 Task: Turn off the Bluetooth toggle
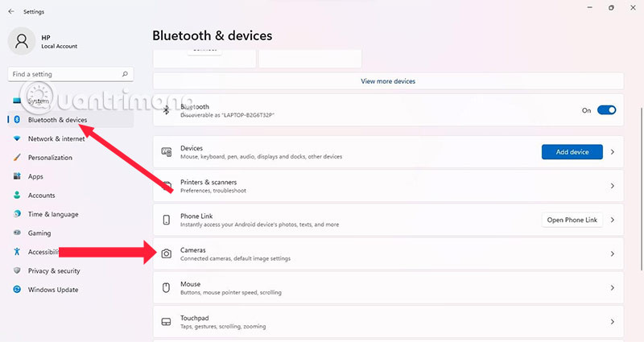click(607, 110)
